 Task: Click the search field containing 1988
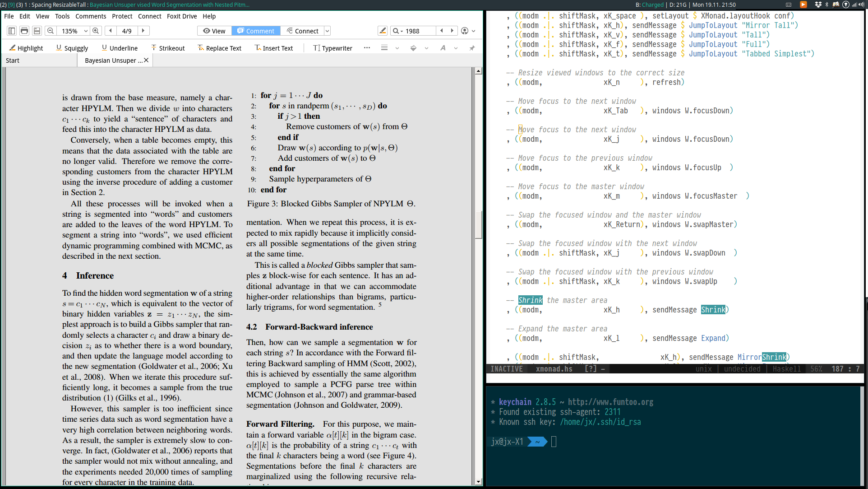point(419,31)
